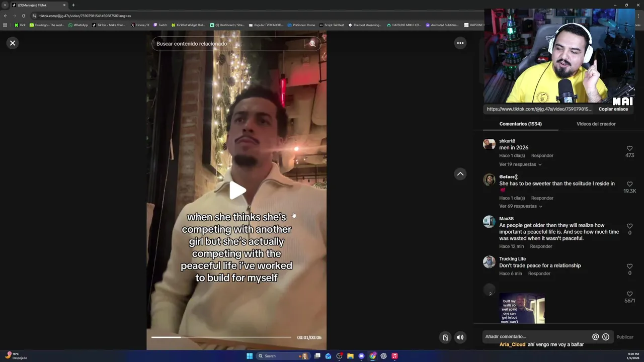Screen dimensions: 644x362
Task: Open the bookmarks apps grid icon
Action: click(x=5, y=25)
